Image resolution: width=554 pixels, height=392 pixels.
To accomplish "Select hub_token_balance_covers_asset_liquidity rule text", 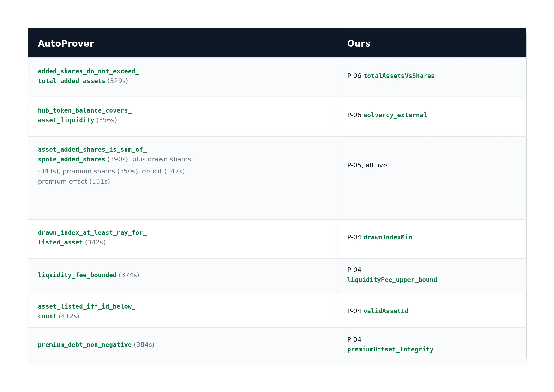I will pos(85,115).
